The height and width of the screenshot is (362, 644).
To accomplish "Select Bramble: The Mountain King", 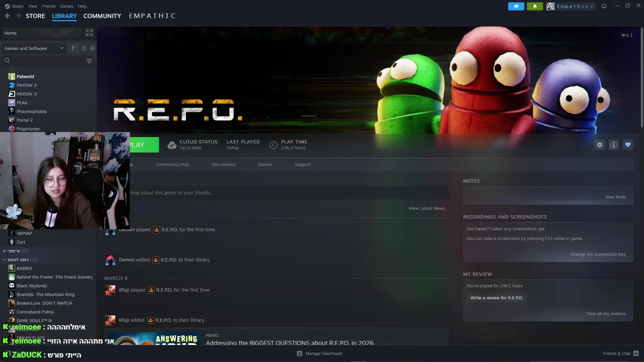I will pyautogui.click(x=45, y=294).
